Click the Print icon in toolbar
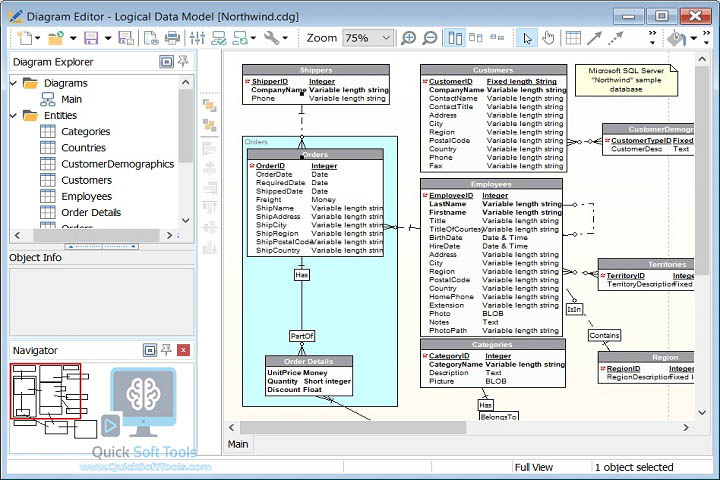 click(x=172, y=38)
